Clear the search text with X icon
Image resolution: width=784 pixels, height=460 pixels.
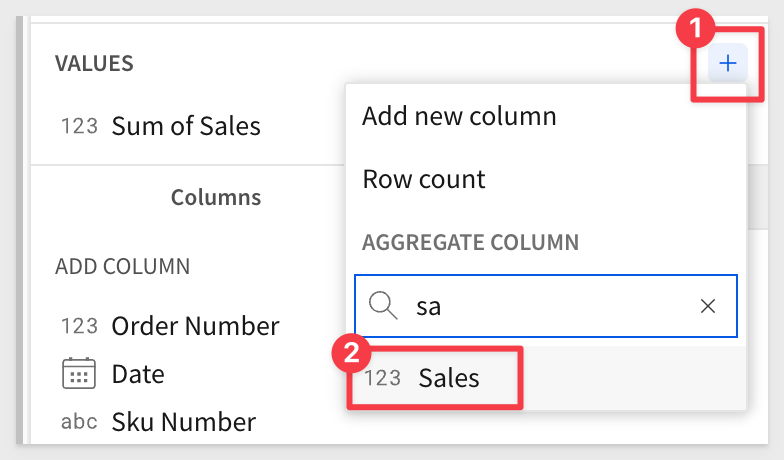(708, 306)
